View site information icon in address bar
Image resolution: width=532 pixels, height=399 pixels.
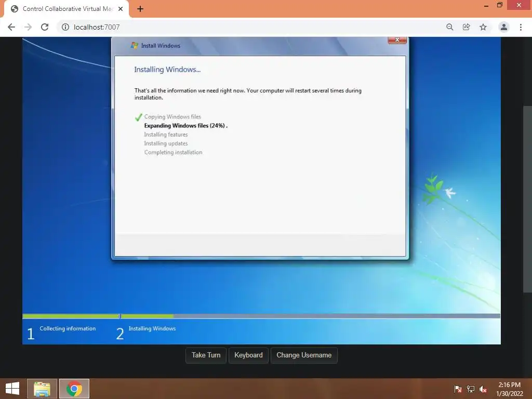tap(65, 27)
